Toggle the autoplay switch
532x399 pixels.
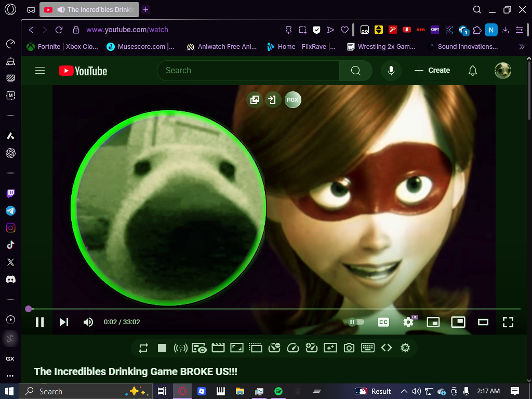[x=355, y=322]
